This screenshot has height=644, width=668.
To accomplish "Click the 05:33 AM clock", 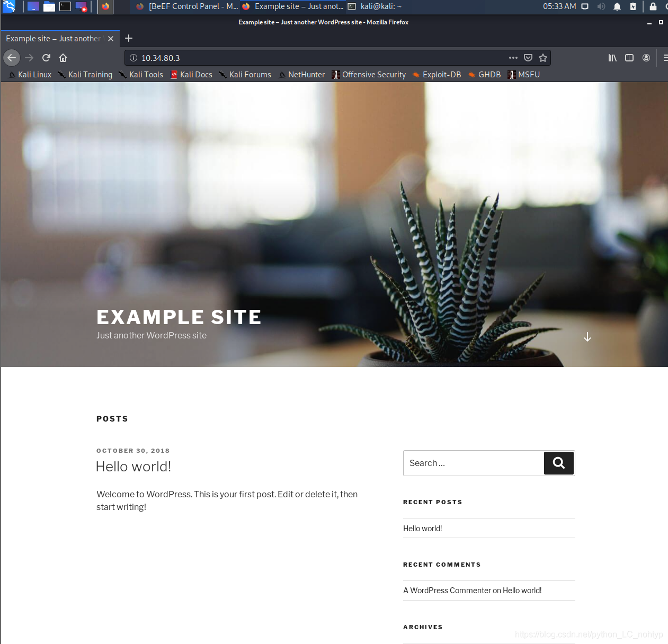I will [x=559, y=6].
